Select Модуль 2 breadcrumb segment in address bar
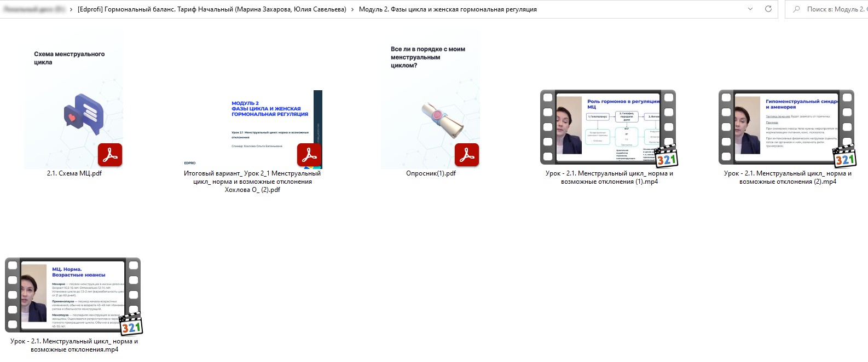Image resolution: width=868 pixels, height=362 pixels. coord(447,9)
